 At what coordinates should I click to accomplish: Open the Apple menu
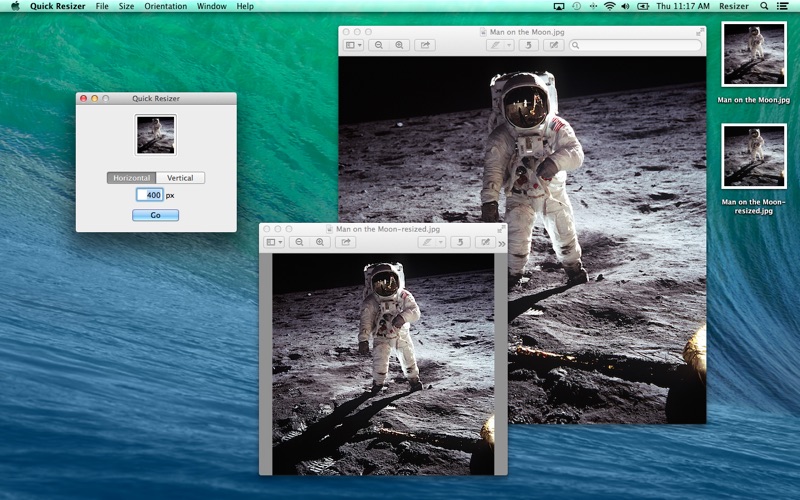point(15,6)
